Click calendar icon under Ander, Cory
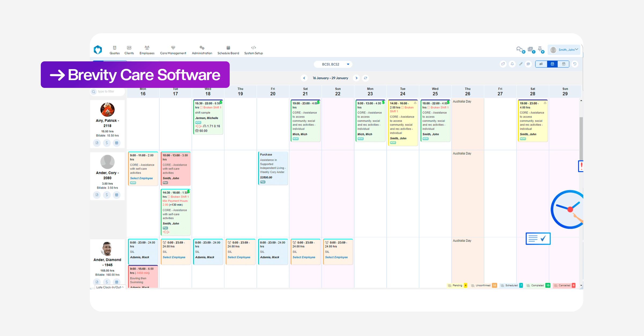The image size is (644, 336). [116, 195]
